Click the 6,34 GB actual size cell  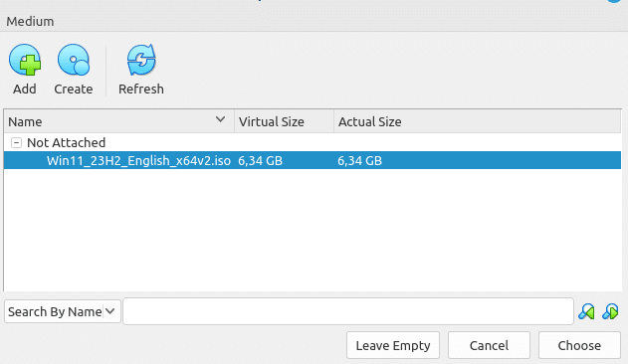pyautogui.click(x=359, y=160)
